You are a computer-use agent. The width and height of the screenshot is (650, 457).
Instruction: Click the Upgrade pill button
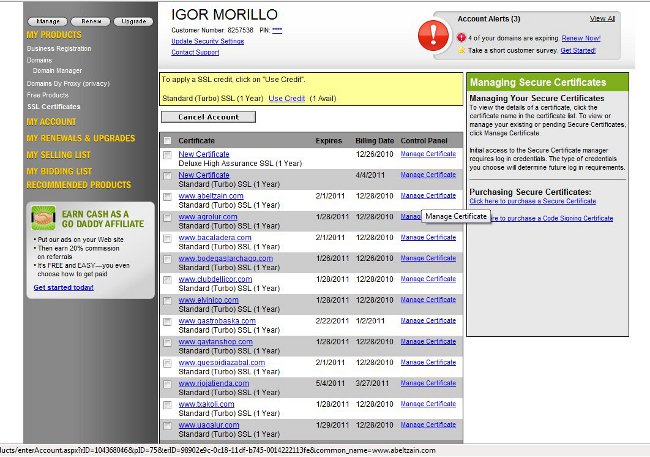(x=131, y=20)
